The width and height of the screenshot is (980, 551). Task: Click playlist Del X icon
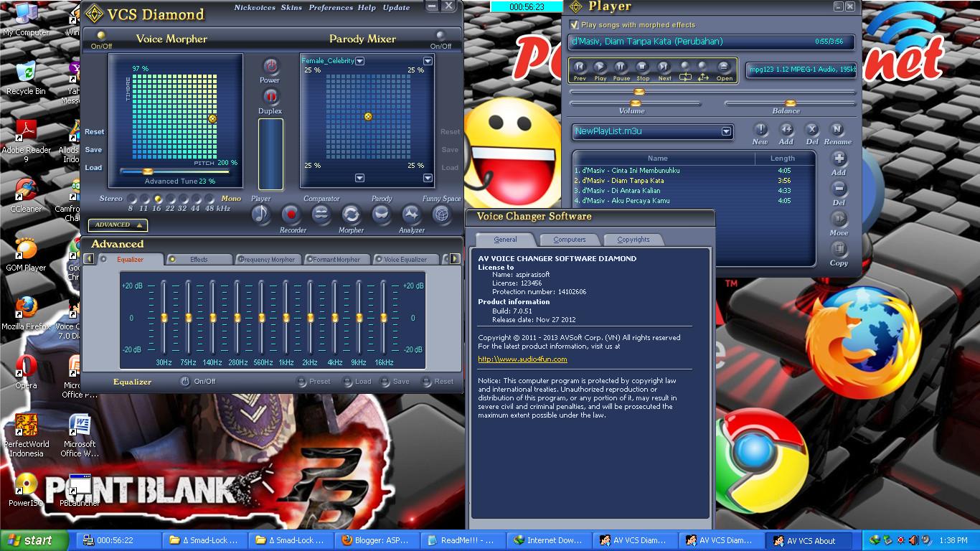(811, 130)
